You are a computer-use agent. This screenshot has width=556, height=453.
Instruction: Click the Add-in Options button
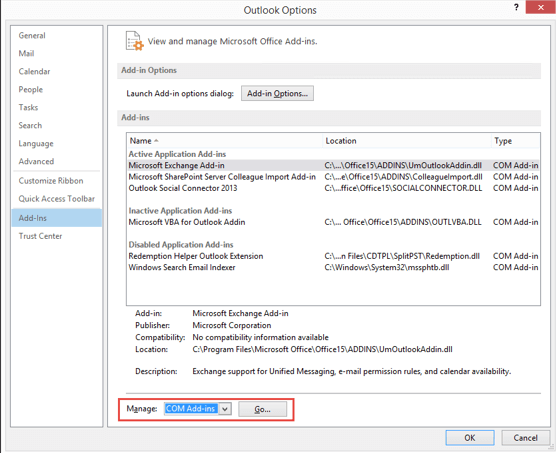click(277, 94)
